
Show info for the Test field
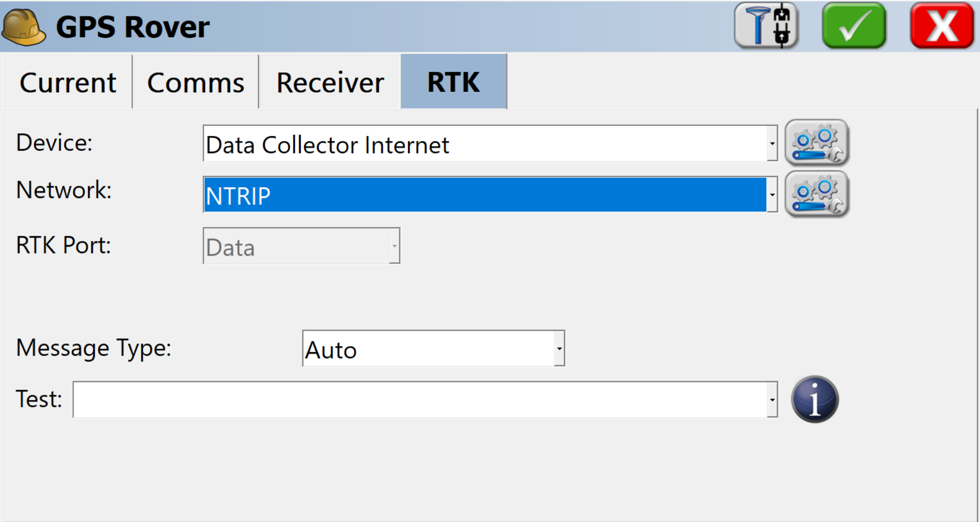[x=815, y=399]
